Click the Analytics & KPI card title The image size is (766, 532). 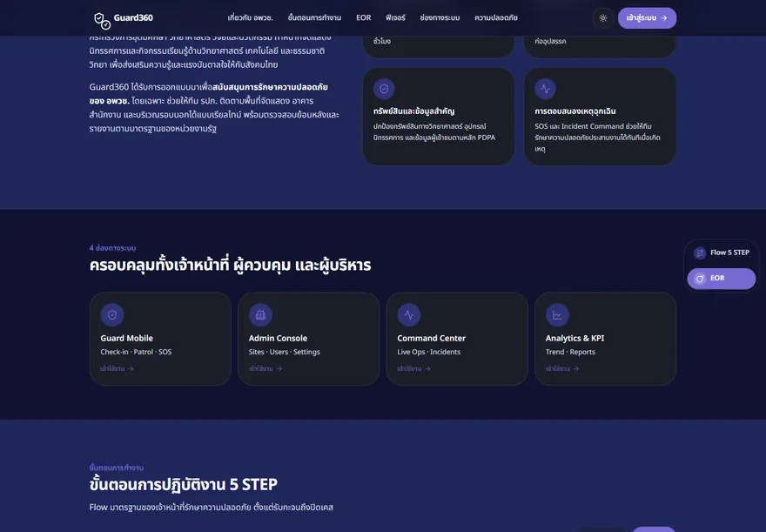pyautogui.click(x=575, y=338)
